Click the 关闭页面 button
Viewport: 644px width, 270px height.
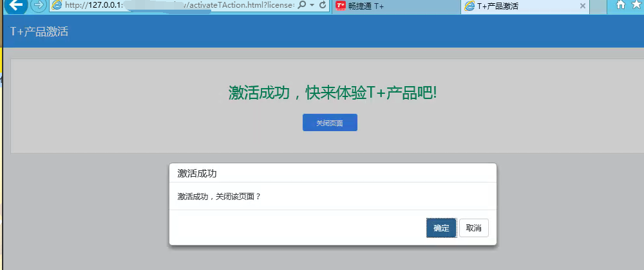coord(330,123)
